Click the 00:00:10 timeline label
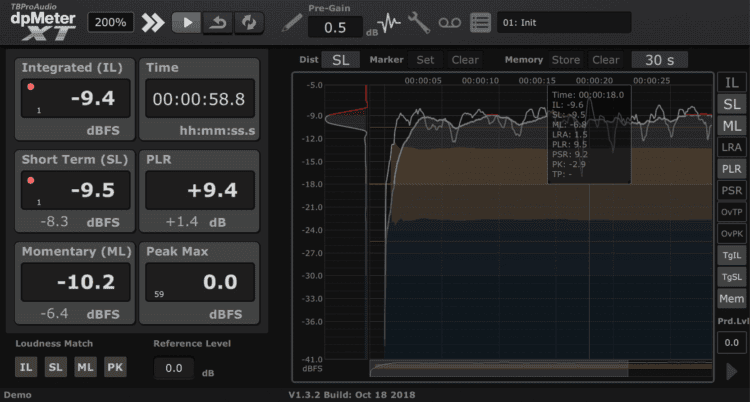750x402 pixels. 480,81
